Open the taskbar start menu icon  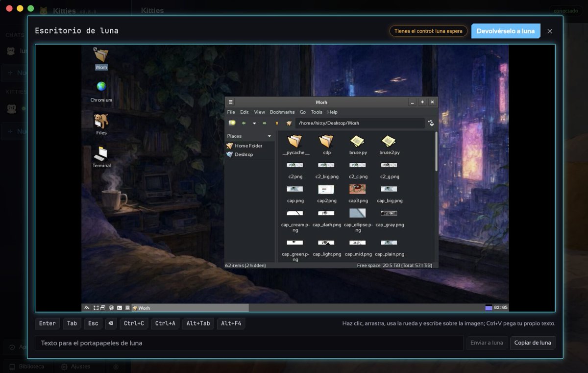point(87,308)
